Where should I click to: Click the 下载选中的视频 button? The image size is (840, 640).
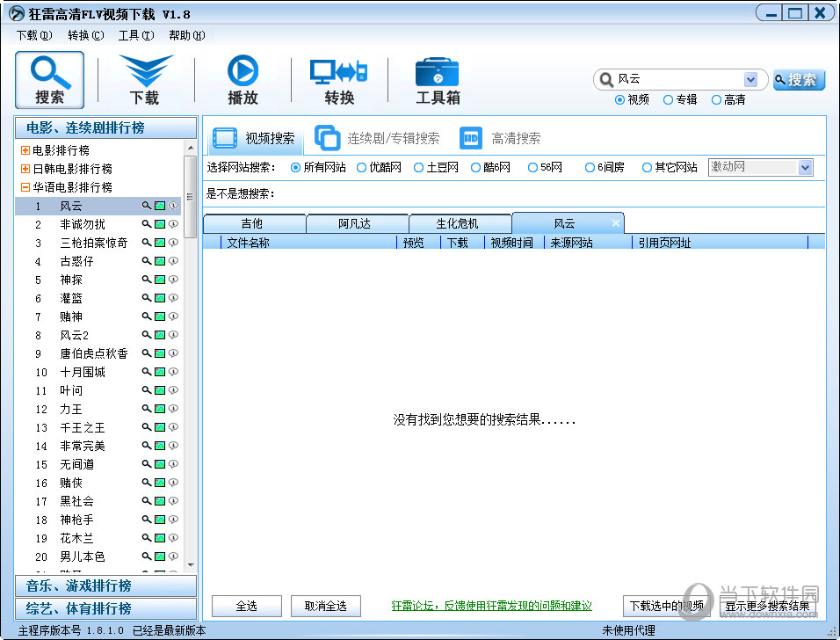[x=666, y=607]
